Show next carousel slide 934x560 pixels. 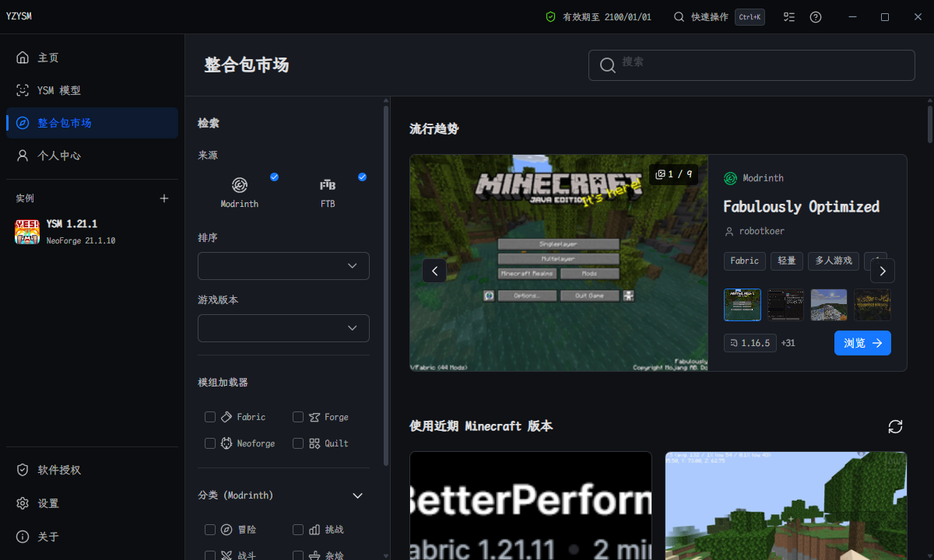pyautogui.click(x=883, y=271)
